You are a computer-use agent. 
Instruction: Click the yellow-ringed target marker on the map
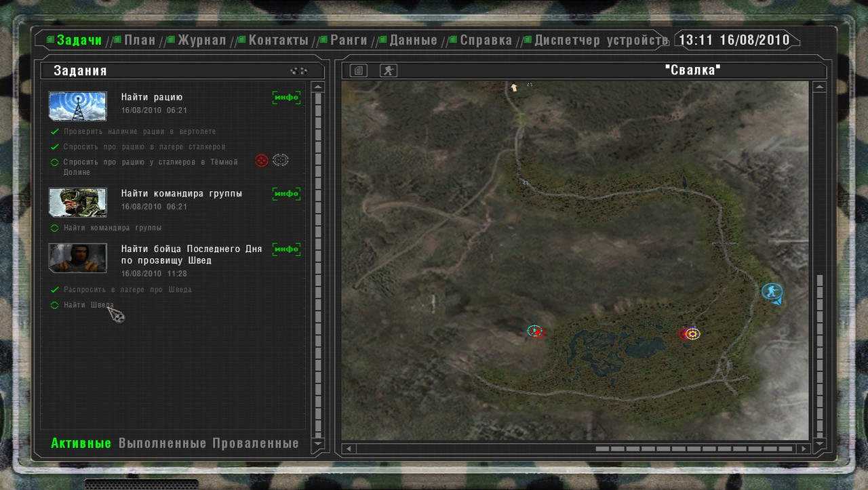(x=692, y=333)
